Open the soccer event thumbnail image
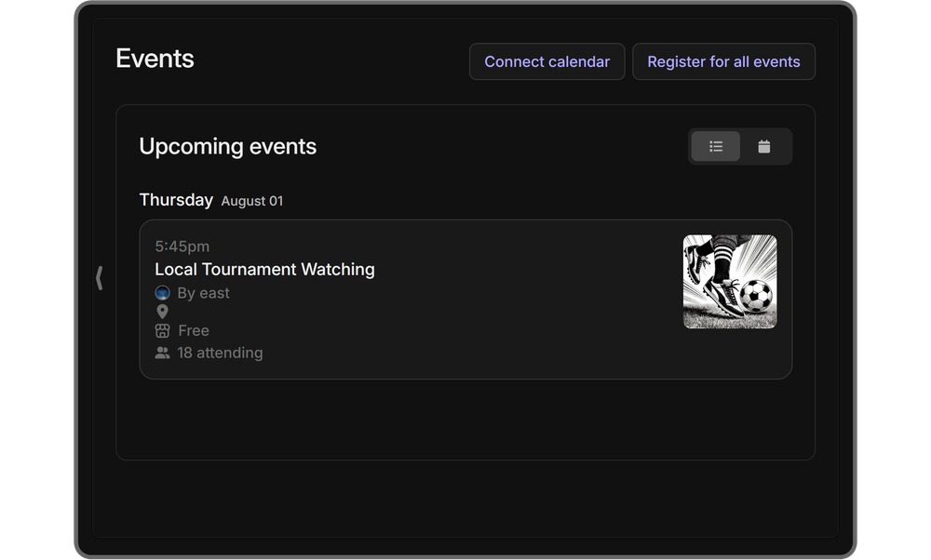931x560 pixels. point(730,282)
